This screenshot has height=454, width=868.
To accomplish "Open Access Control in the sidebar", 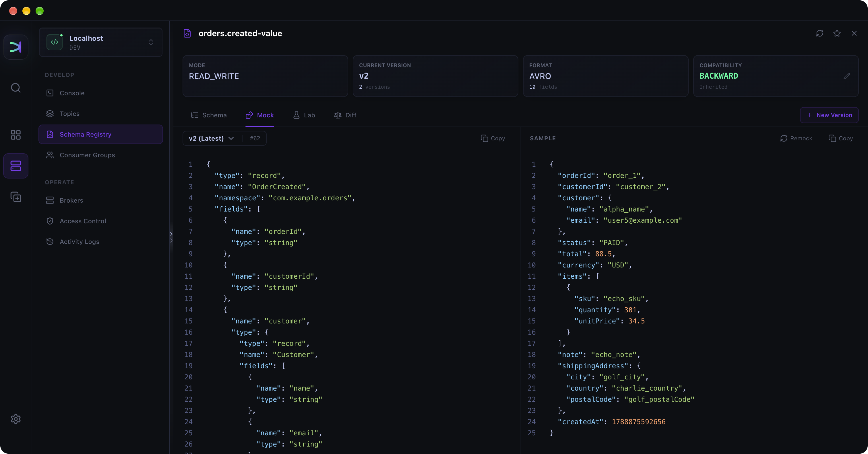I will coord(101,221).
